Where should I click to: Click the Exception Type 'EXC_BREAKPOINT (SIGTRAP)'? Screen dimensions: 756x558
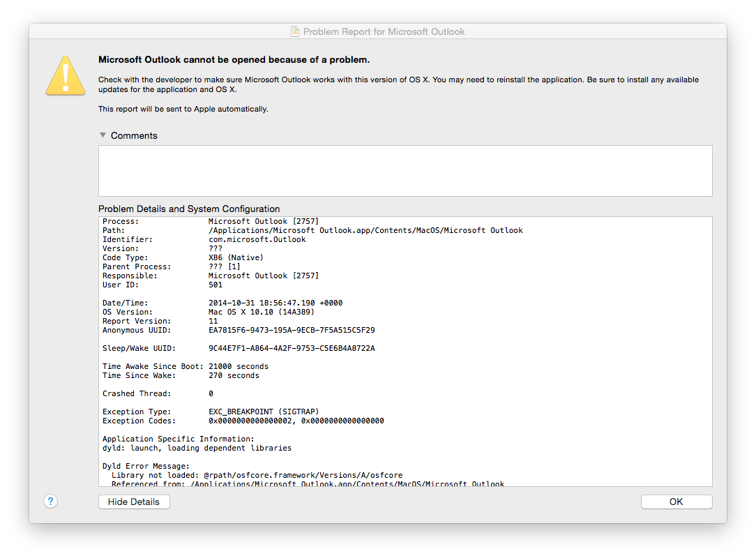tap(264, 412)
